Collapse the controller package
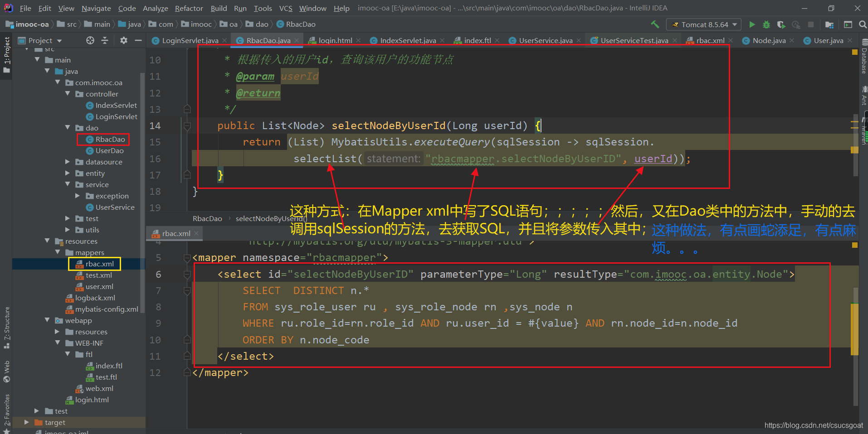Viewport: 868px width, 434px height. coord(68,94)
